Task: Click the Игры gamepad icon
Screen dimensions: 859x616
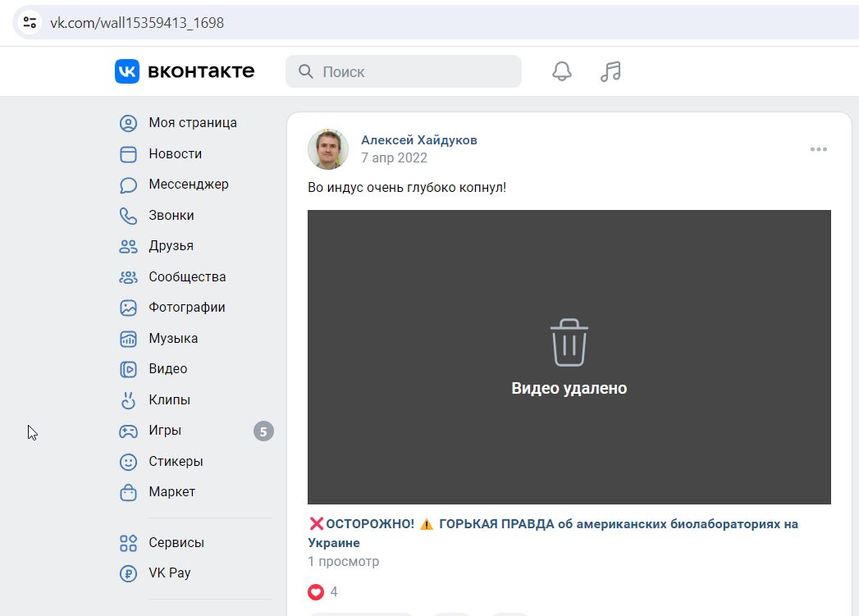Action: click(x=128, y=431)
